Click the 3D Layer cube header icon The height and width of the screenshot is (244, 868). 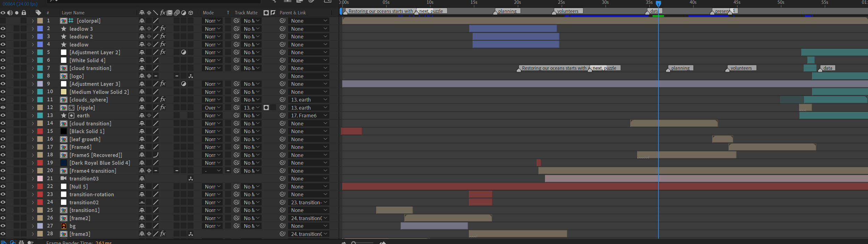pos(191,13)
